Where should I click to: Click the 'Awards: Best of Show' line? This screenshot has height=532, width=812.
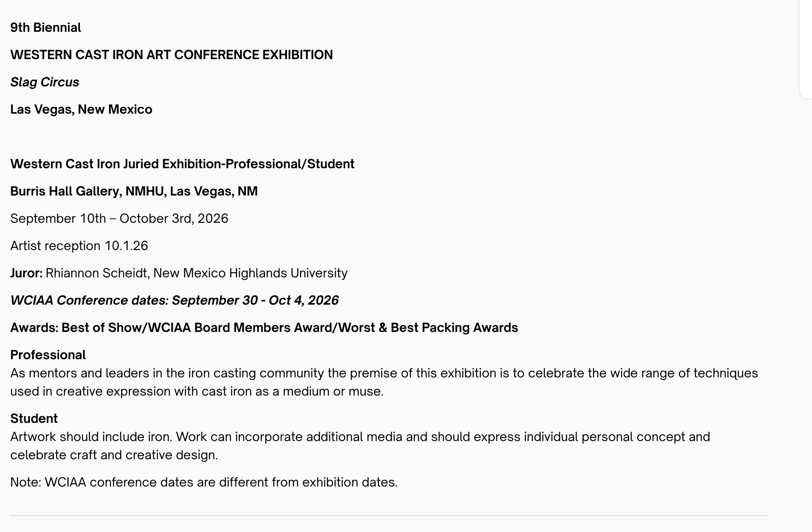pos(264,328)
